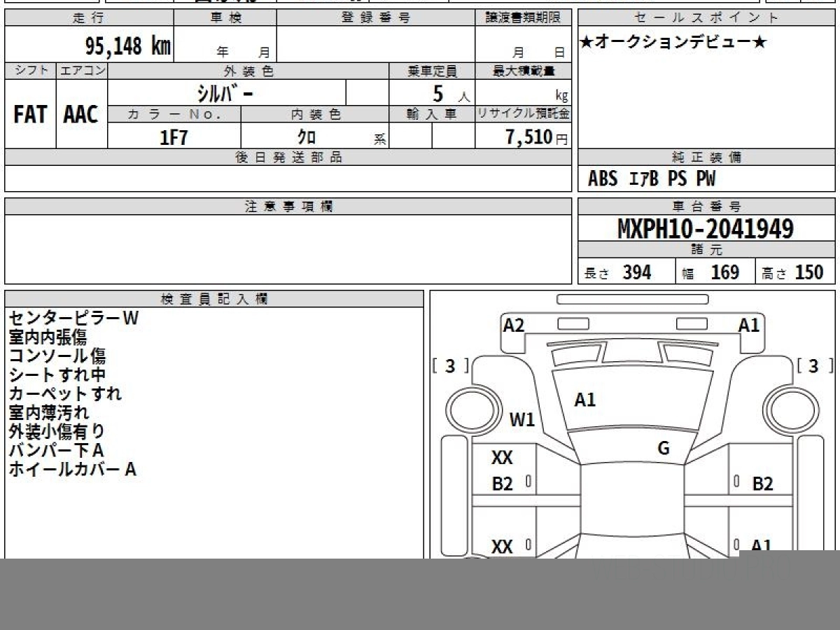The width and height of the screenshot is (840, 630).
Task: Click the G mark on the windshield
Action: click(x=664, y=449)
